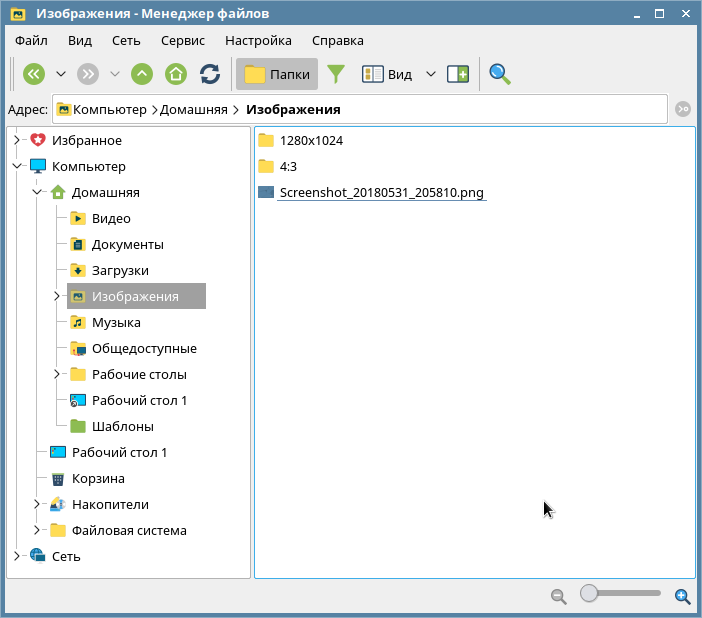Screen dimensions: 702x618
Task: Select Файловая система in the tree
Action: pos(129,530)
